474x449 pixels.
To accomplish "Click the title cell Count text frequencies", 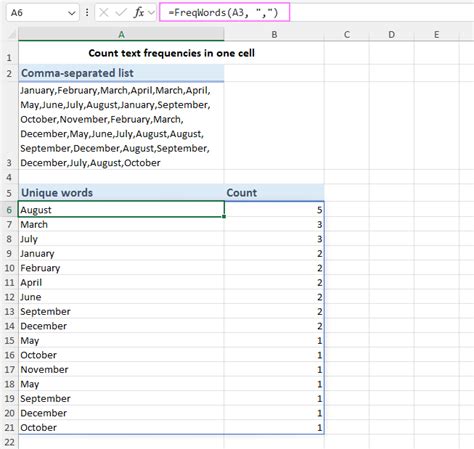I will (x=171, y=53).
